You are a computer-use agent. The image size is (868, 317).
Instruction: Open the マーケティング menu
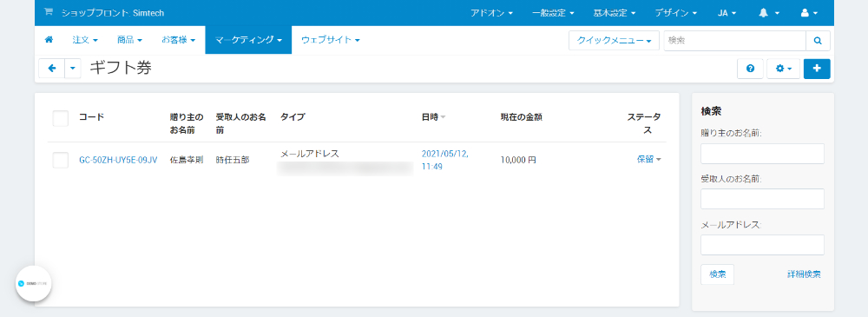coord(248,40)
